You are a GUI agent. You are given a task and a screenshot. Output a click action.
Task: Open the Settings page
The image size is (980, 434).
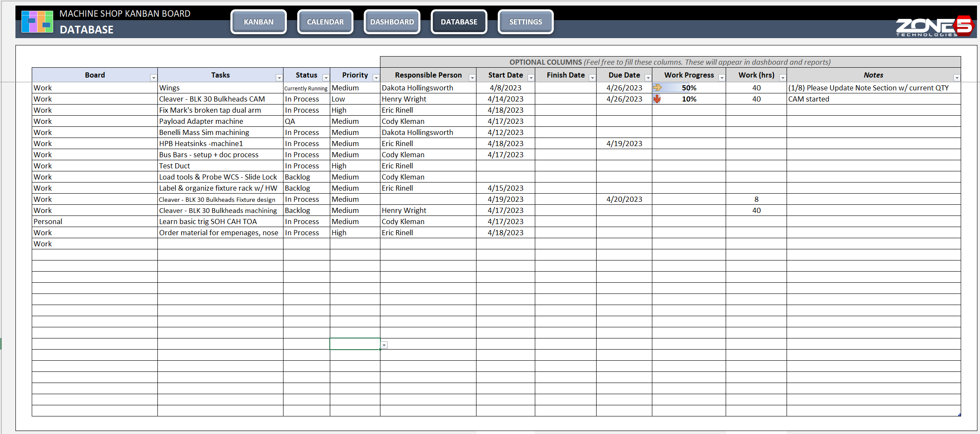[525, 21]
